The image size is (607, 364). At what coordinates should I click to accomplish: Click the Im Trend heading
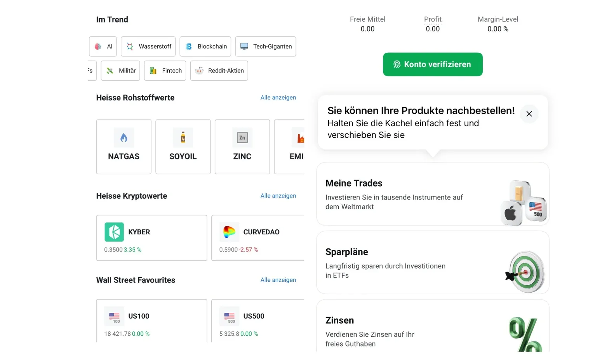coord(112,19)
